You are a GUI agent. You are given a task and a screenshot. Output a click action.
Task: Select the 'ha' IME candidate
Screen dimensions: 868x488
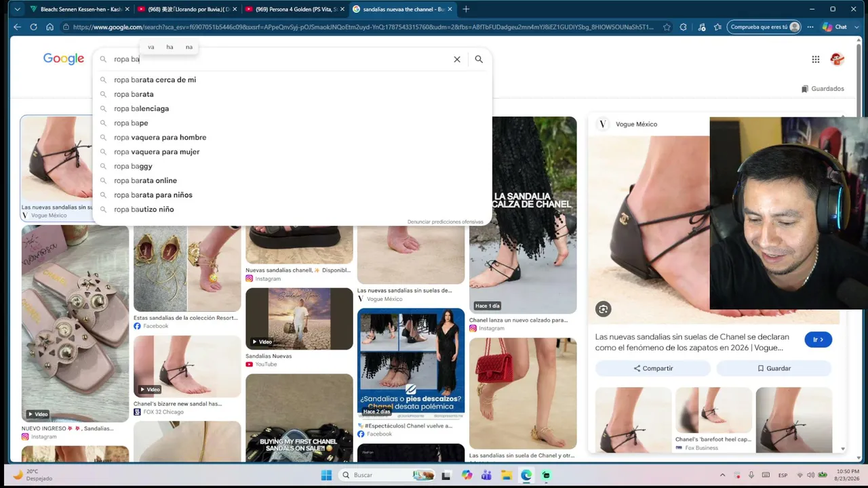(x=170, y=47)
